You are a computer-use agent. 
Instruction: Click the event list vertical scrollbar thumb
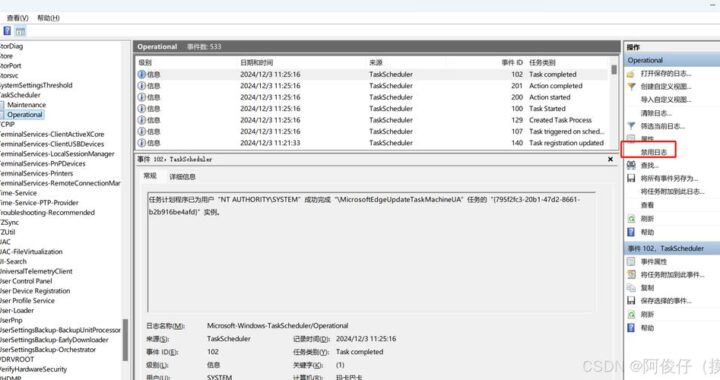click(614, 69)
